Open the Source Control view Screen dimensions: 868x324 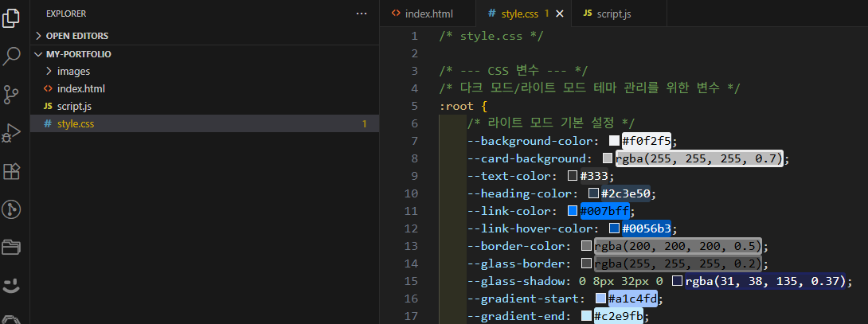coord(11,95)
